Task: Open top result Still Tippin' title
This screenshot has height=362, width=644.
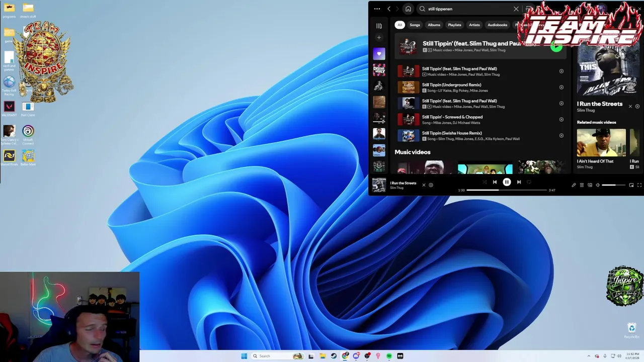Action: [x=471, y=43]
